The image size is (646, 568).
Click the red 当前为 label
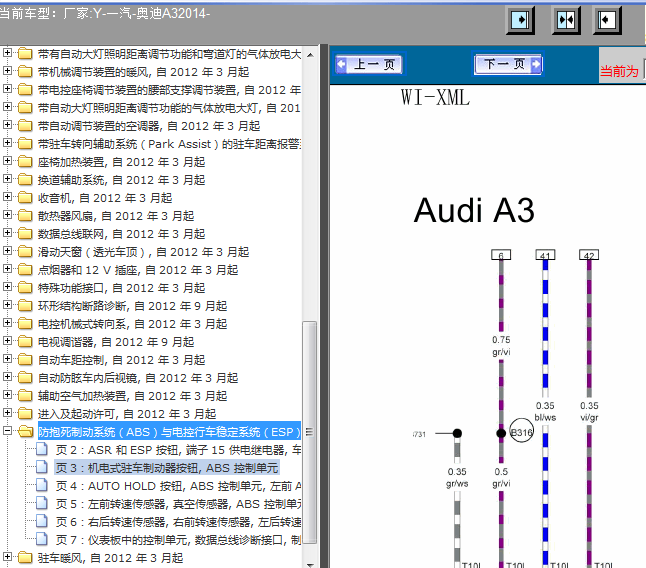(x=619, y=71)
